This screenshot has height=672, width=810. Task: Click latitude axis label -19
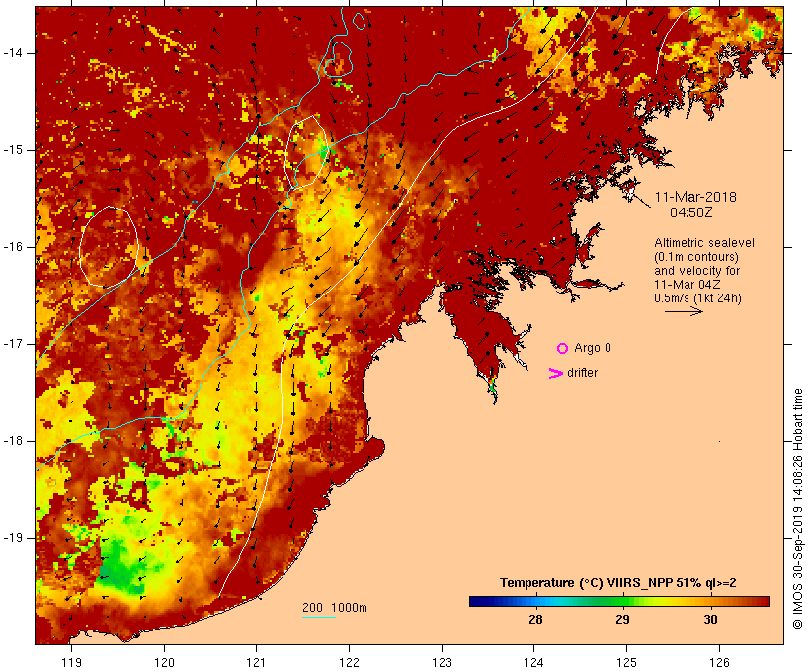(x=13, y=538)
